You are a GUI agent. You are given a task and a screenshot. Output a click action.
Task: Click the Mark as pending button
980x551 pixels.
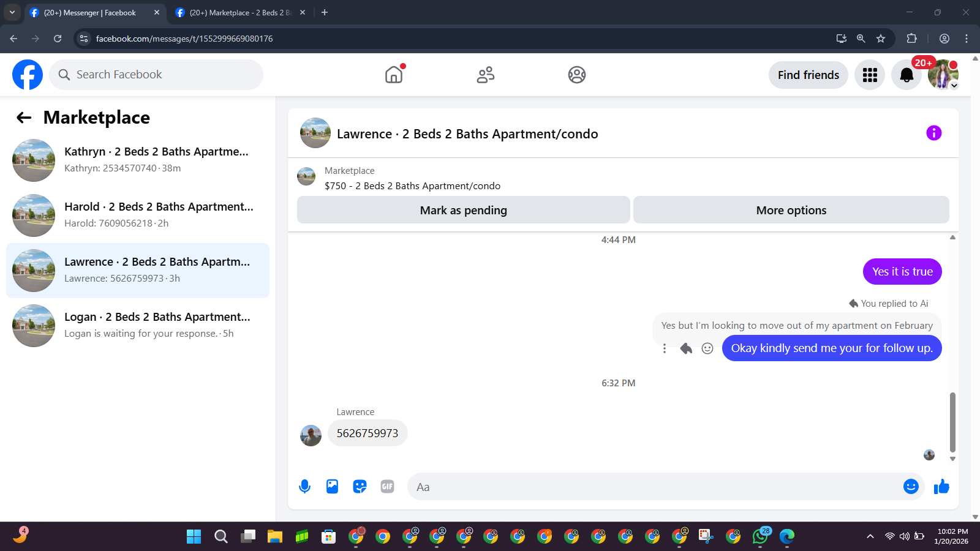[x=464, y=210]
